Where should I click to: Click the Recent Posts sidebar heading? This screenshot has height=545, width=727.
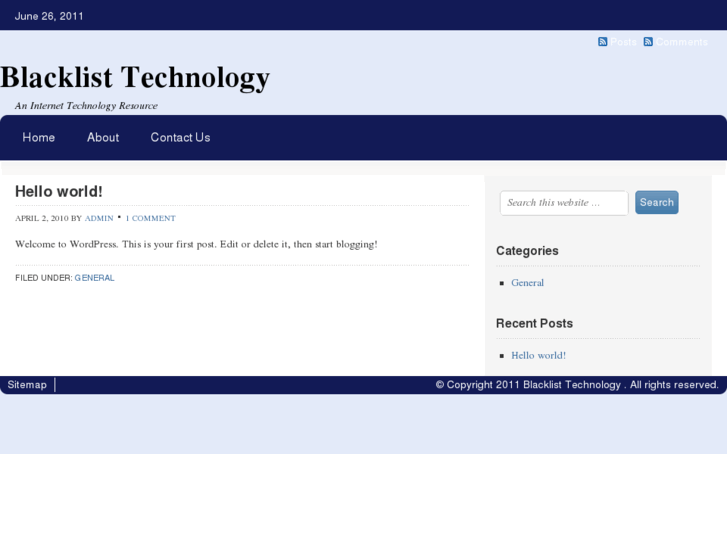pos(534,323)
